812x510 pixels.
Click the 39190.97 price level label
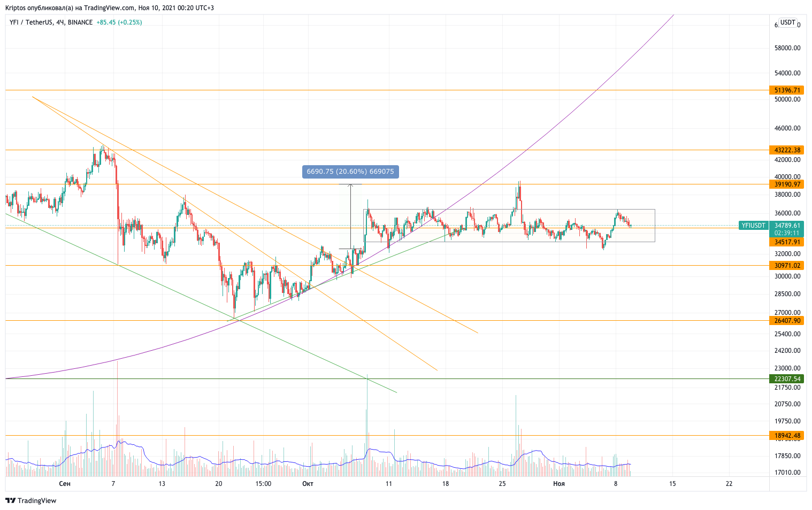(787, 184)
